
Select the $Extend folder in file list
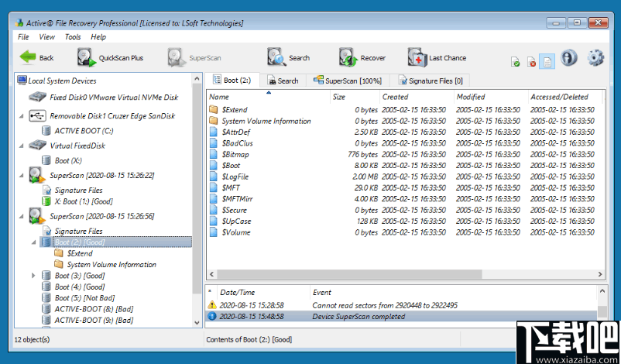[x=235, y=110]
